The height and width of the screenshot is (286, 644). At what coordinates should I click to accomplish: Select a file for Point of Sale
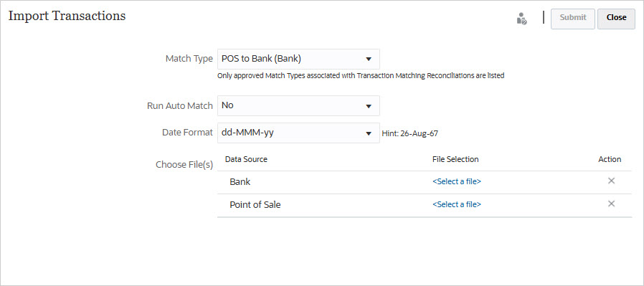457,204
